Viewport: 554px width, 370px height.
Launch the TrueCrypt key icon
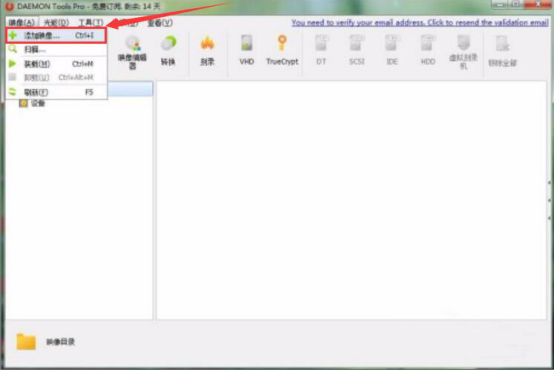[282, 50]
